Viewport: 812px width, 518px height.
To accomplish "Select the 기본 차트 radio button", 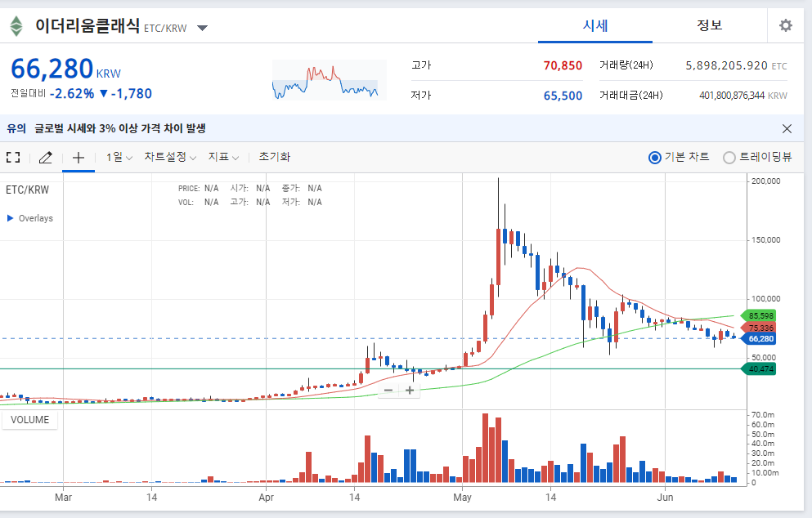I will [x=654, y=158].
